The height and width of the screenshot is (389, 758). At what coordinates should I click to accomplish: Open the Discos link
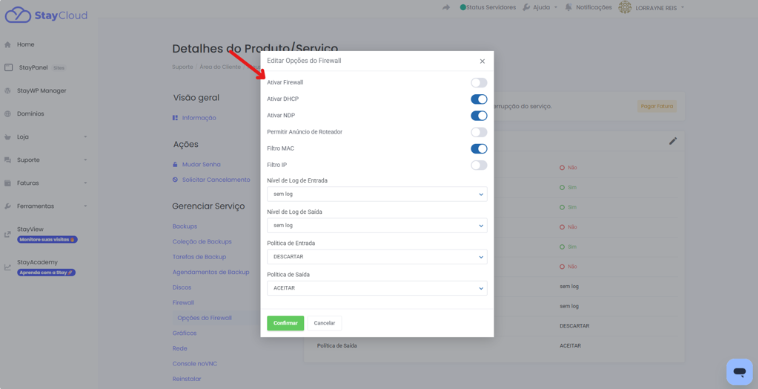182,288
